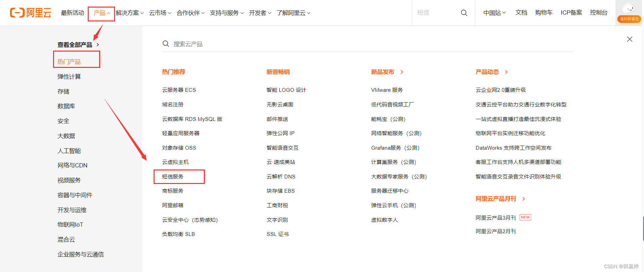Open 云解析 DNS link
The height and width of the screenshot is (272, 644).
tap(281, 176)
